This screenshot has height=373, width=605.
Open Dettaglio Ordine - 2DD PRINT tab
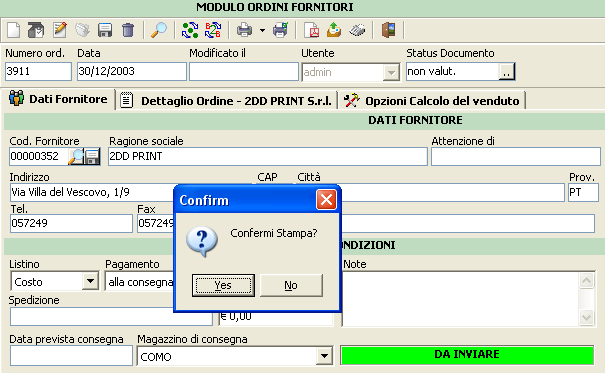pos(226,101)
